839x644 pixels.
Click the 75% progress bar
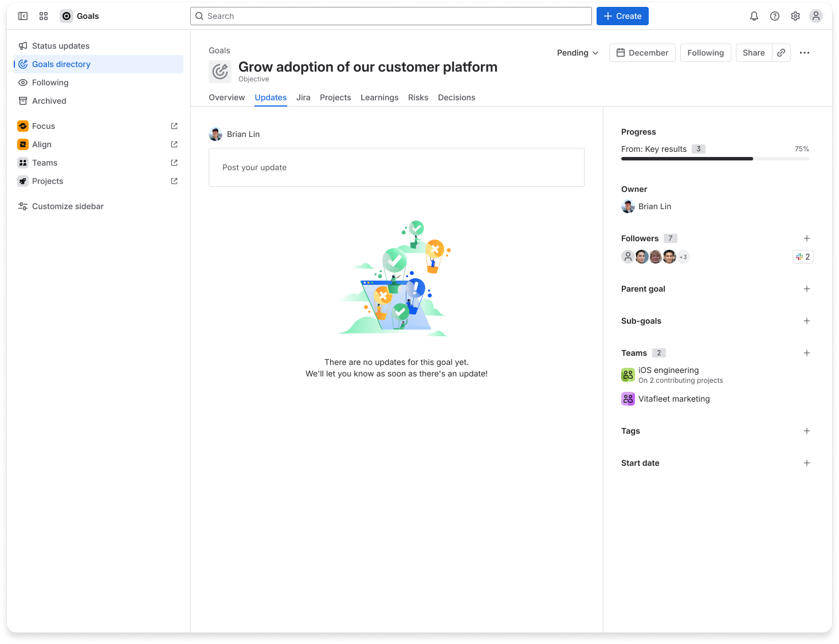coord(715,158)
